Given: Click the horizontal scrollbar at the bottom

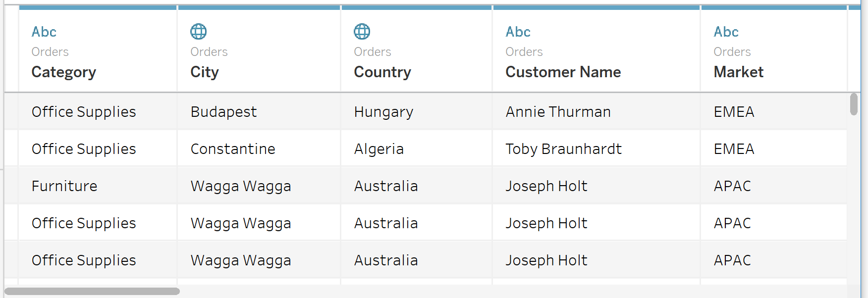Looking at the screenshot, I should point(92,291).
